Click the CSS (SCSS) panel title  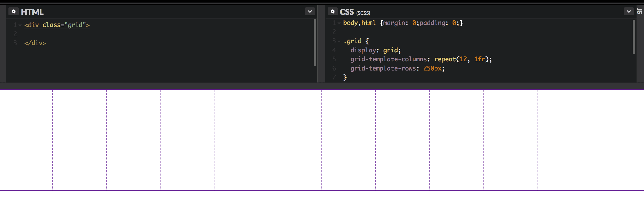pyautogui.click(x=355, y=12)
